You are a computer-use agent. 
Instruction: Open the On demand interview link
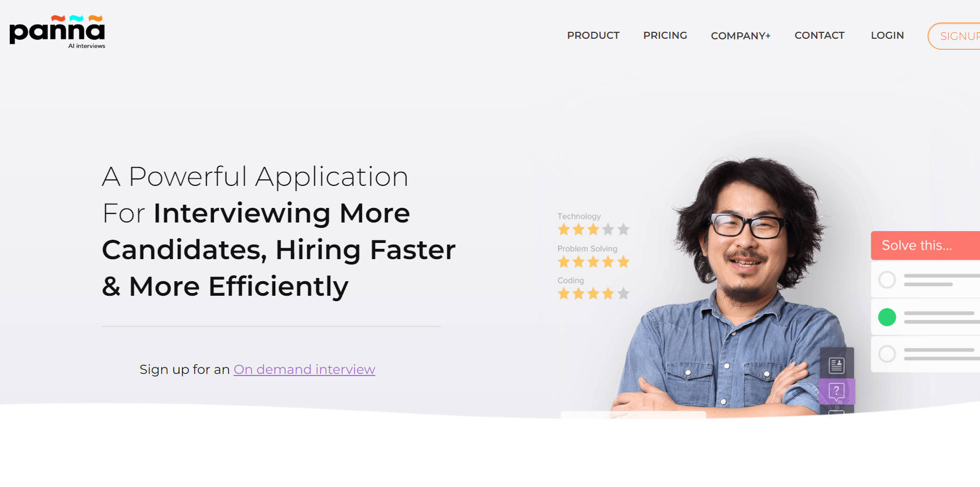coord(304,370)
